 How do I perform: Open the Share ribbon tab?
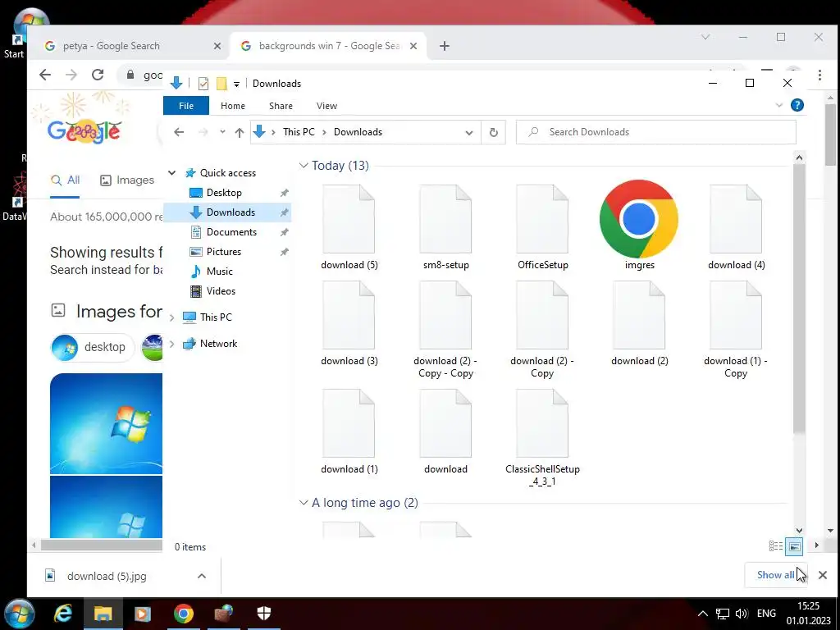pos(281,106)
